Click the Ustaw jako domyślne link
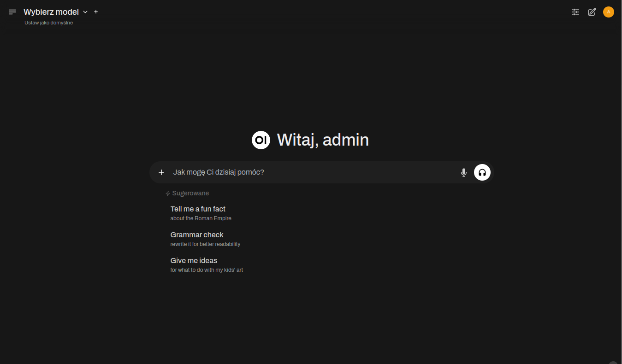Screen dimensions: 622x364 49,23
